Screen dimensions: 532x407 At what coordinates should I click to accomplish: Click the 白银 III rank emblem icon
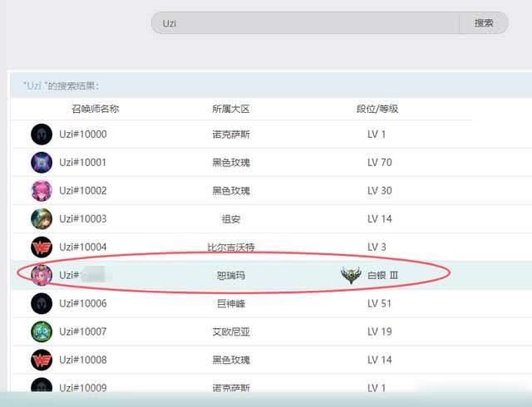[351, 275]
